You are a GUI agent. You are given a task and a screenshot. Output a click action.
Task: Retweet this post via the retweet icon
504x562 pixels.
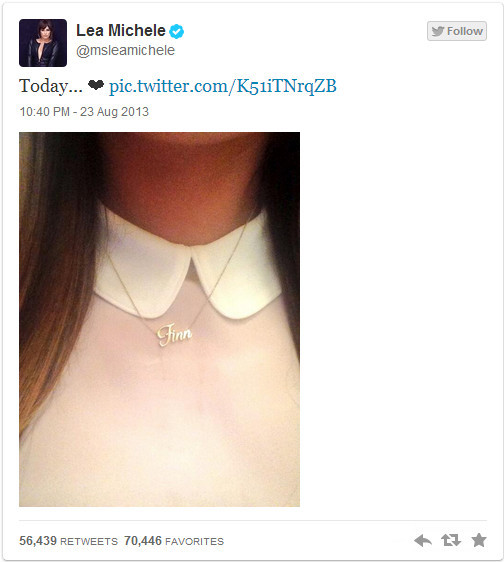click(x=451, y=540)
